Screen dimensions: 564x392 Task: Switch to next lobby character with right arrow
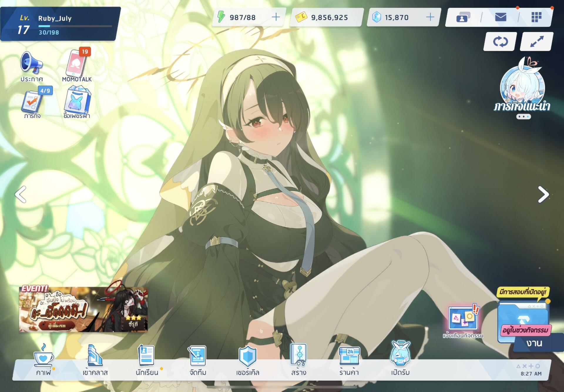tap(543, 194)
